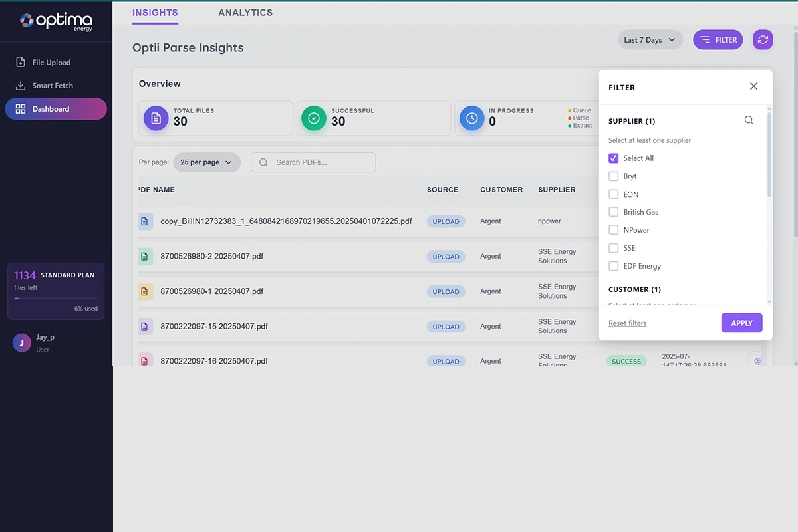
Task: Click the SUCCESS status badge
Action: coord(626,361)
